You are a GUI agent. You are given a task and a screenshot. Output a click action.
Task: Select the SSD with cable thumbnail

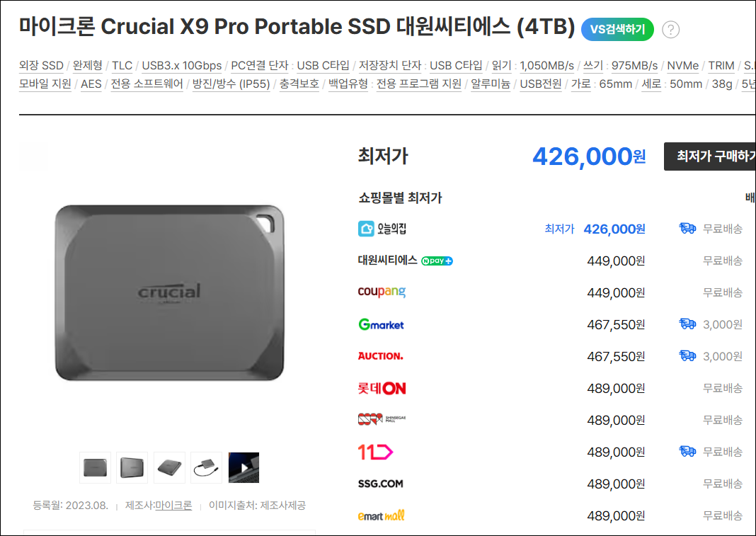(x=207, y=467)
